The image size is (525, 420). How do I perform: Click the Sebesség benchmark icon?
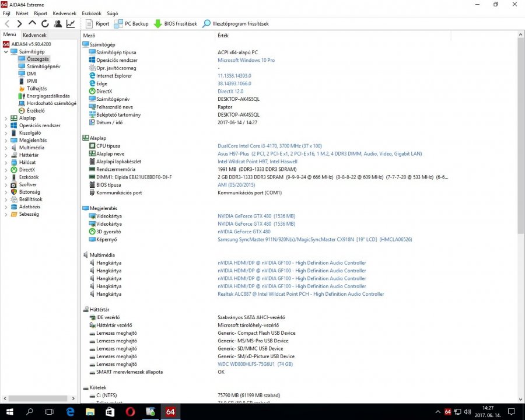pyautogui.click(x=14, y=214)
